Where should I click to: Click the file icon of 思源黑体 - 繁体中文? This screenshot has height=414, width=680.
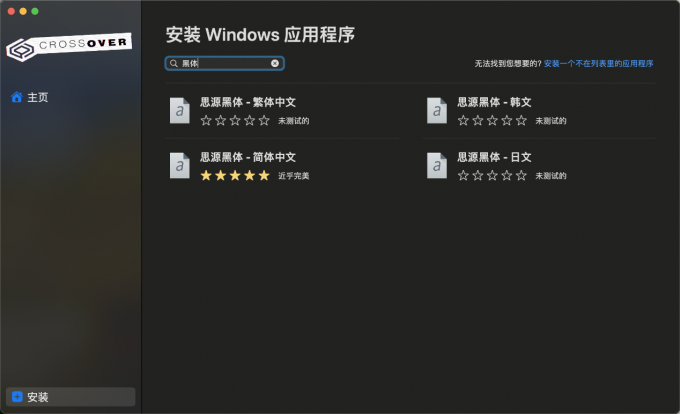click(x=180, y=111)
